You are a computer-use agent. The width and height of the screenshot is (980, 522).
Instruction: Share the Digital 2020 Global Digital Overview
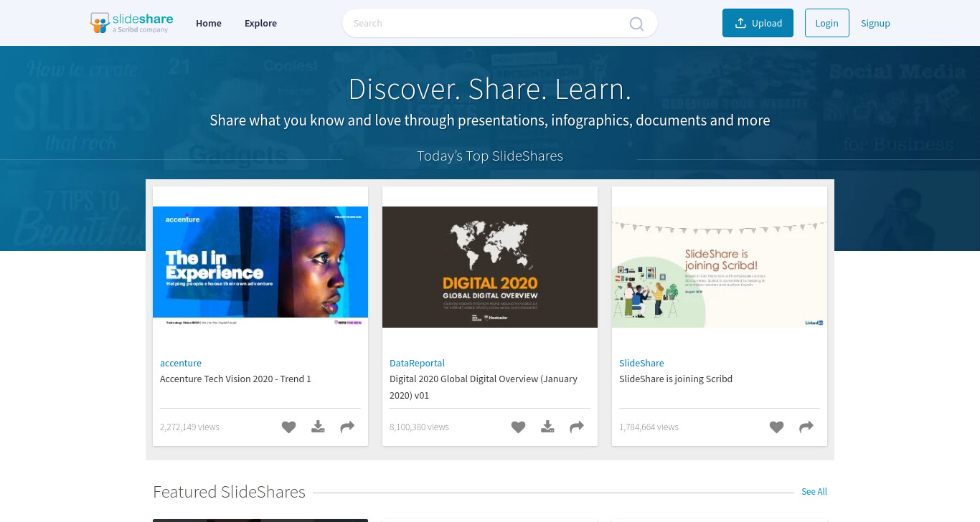click(x=577, y=427)
